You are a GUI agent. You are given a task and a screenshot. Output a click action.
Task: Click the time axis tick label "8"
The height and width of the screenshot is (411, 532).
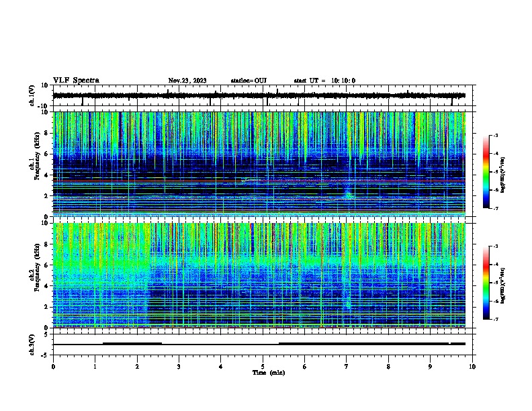pyautogui.click(x=388, y=367)
